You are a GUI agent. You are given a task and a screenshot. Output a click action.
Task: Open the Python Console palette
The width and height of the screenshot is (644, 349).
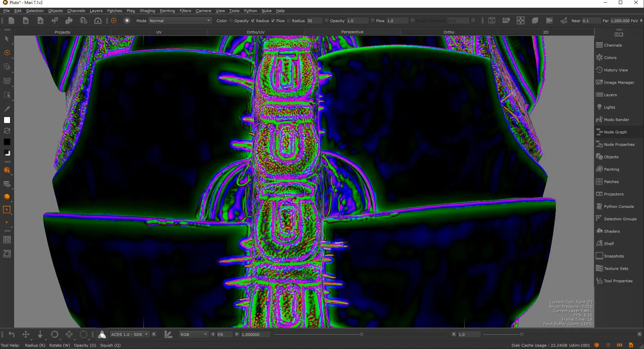point(619,207)
